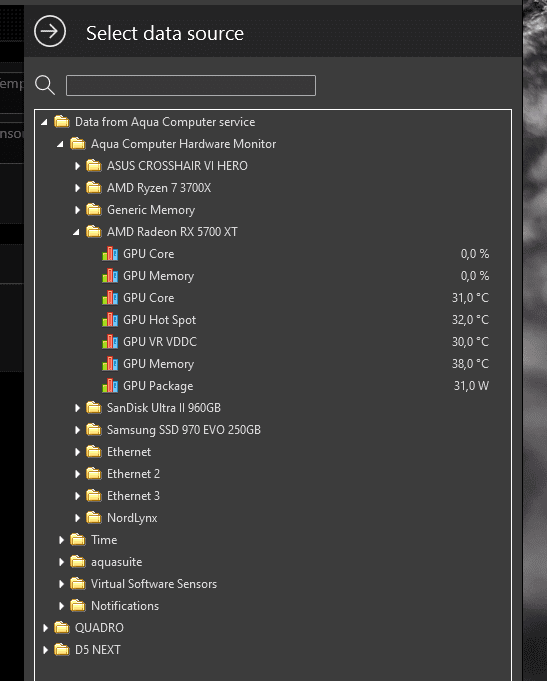This screenshot has height=681, width=547.
Task: Collapse the AMD Radeon RX 5700 XT node
Action: (76, 232)
